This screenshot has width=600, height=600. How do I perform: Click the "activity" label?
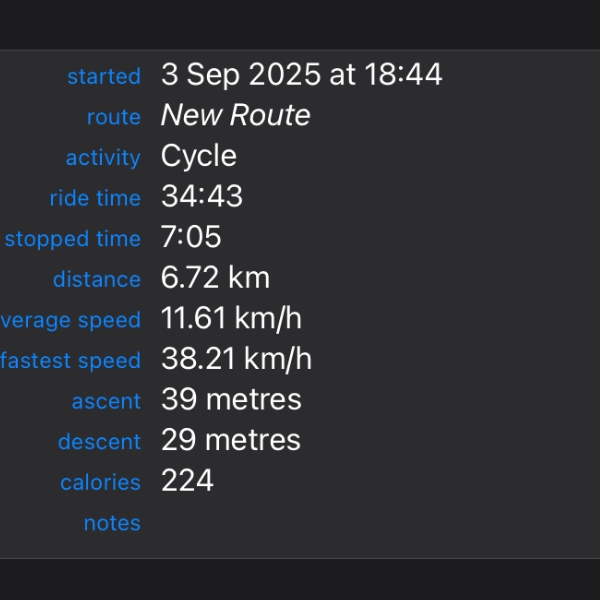click(x=103, y=158)
